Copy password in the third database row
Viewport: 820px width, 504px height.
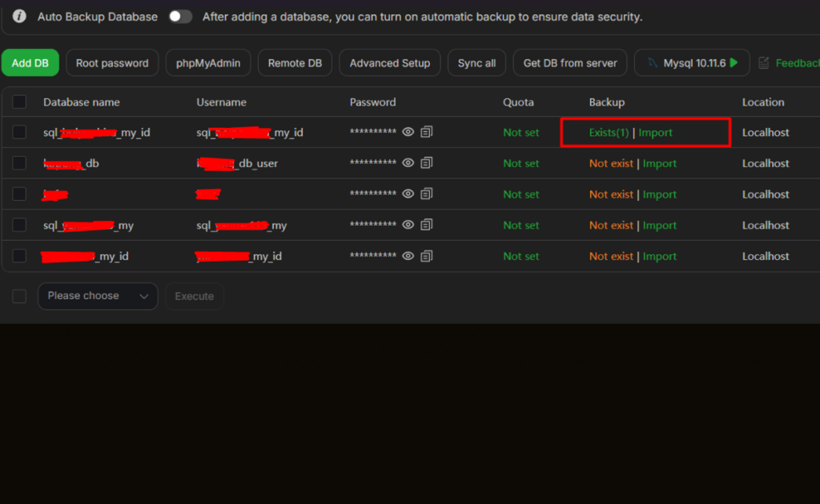[x=427, y=194]
